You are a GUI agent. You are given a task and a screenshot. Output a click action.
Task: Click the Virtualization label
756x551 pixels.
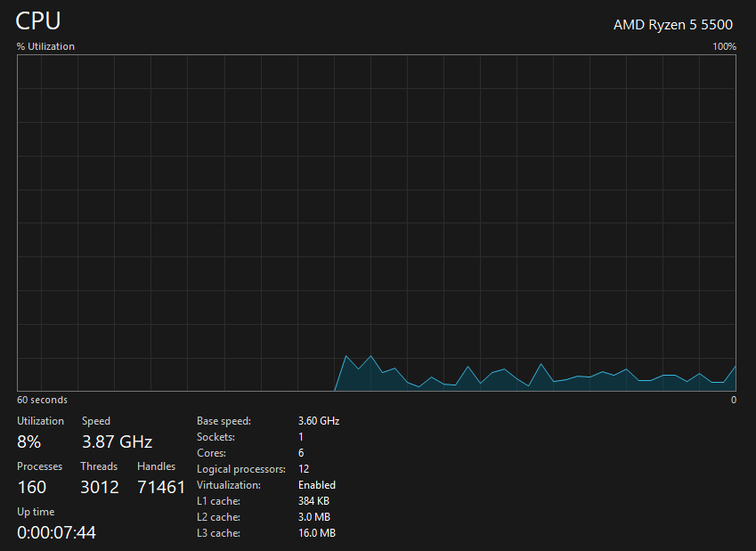coord(229,485)
